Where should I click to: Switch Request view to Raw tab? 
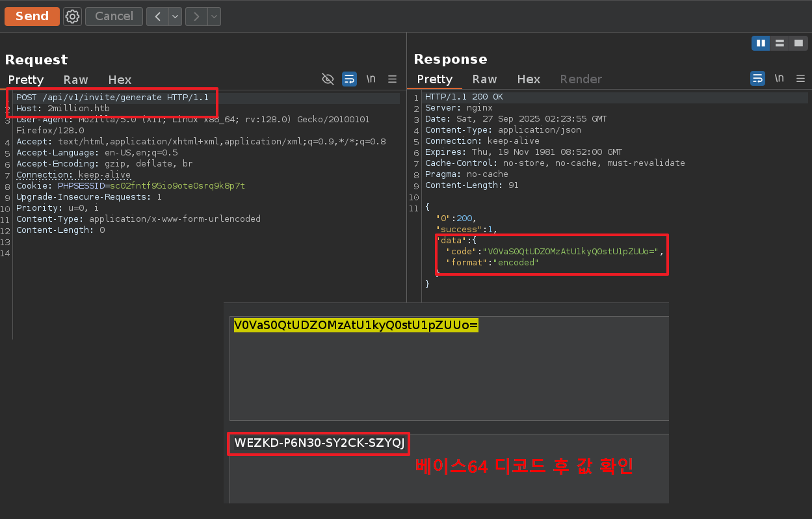(x=75, y=79)
